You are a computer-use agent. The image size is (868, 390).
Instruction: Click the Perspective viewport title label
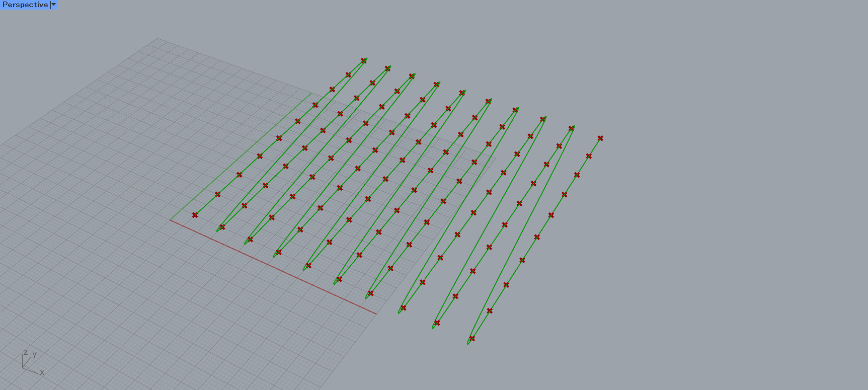click(x=25, y=5)
